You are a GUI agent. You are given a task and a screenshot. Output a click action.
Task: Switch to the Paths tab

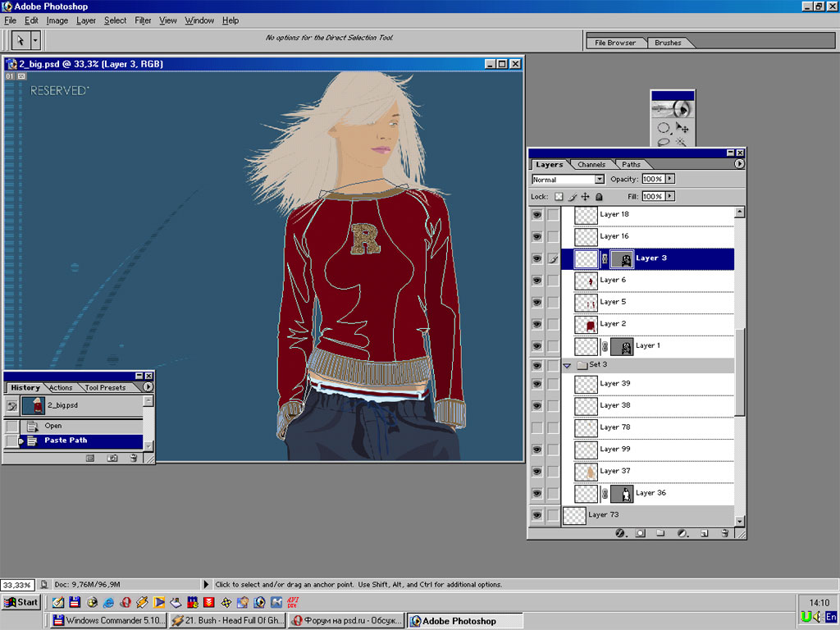coord(631,164)
